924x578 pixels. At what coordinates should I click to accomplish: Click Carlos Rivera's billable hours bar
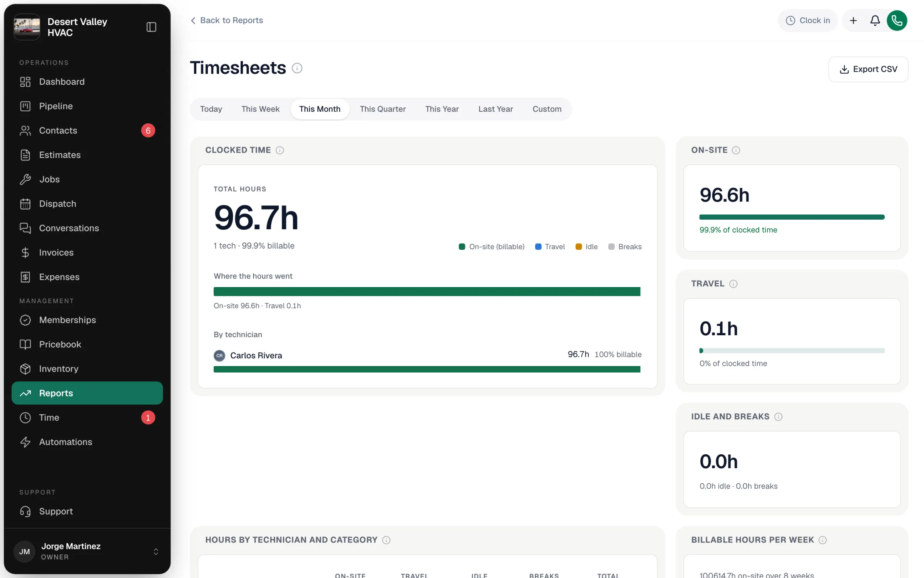tap(427, 370)
